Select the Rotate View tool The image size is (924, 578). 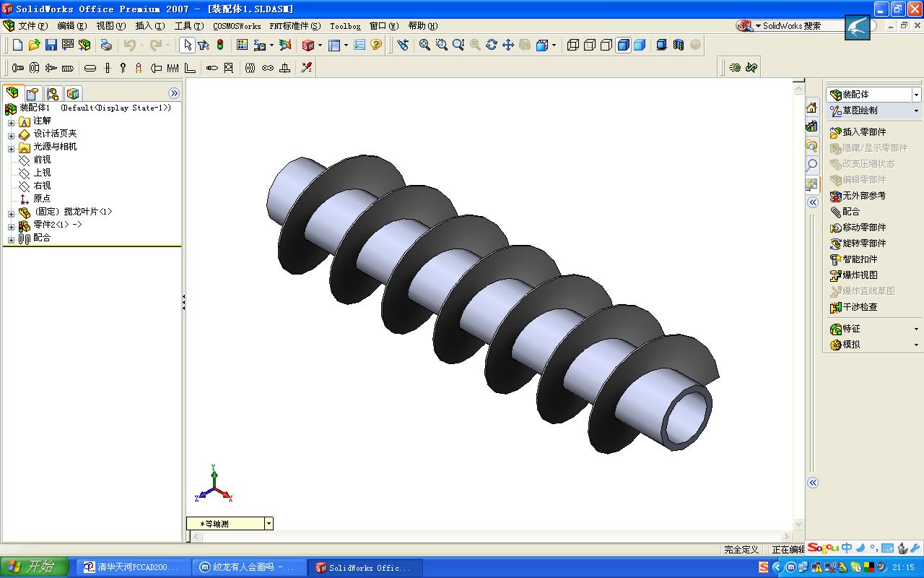tap(492, 45)
